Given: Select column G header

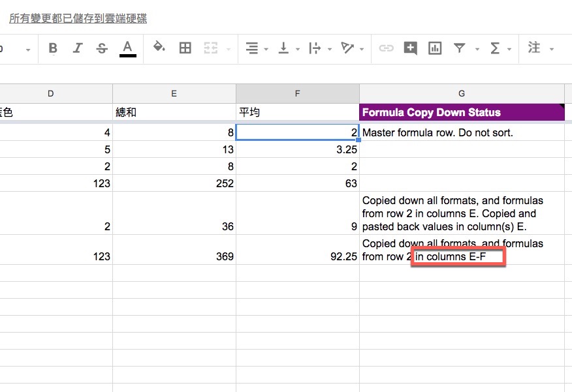Looking at the screenshot, I should tap(462, 94).
